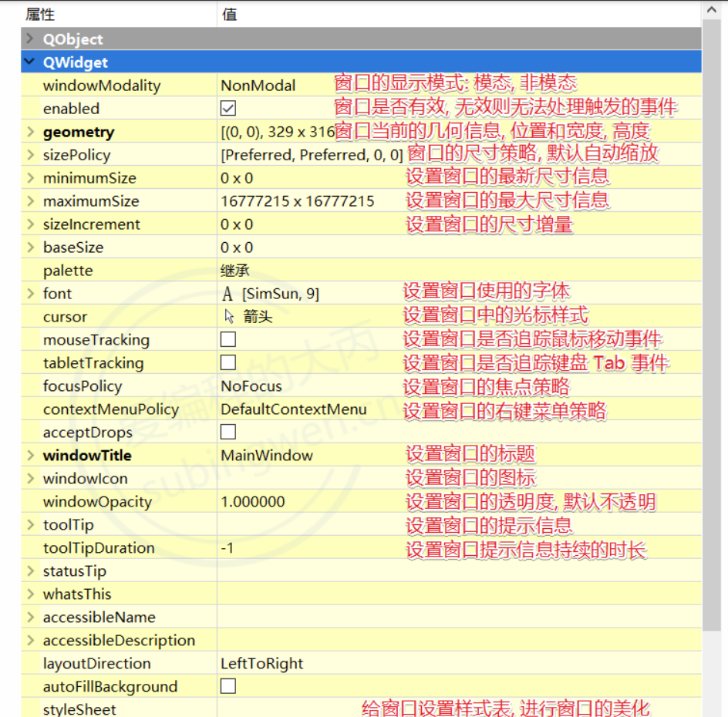Expand the accessibleName property arrow
The width and height of the screenshot is (728, 717).
(31, 618)
